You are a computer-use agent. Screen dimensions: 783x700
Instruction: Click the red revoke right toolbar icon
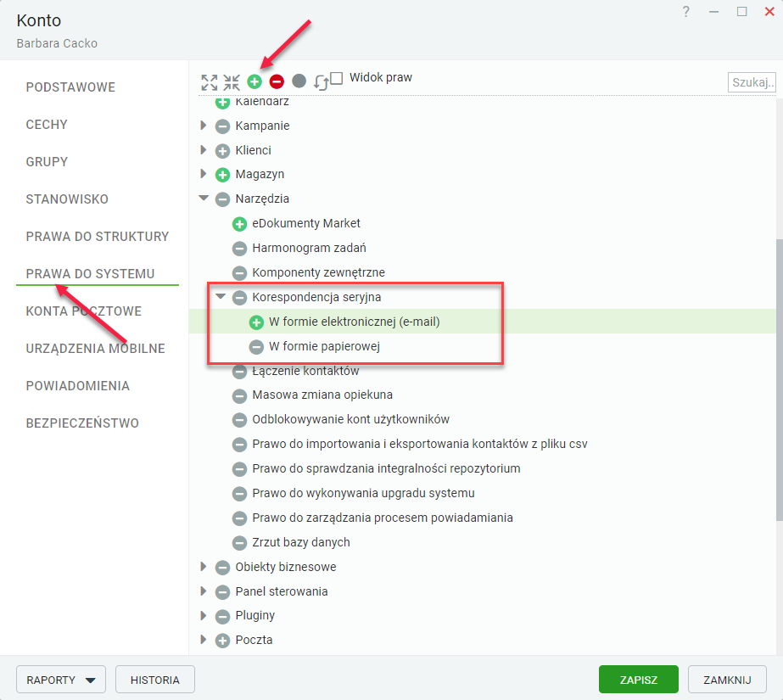277,81
